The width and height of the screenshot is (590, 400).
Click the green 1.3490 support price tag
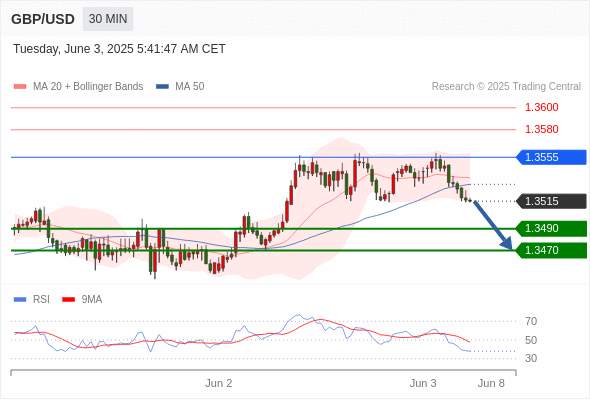(x=552, y=228)
